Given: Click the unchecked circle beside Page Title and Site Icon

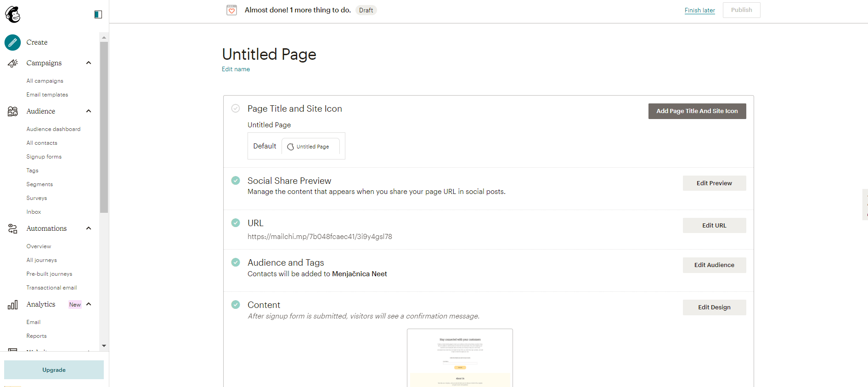Looking at the screenshot, I should coord(236,108).
